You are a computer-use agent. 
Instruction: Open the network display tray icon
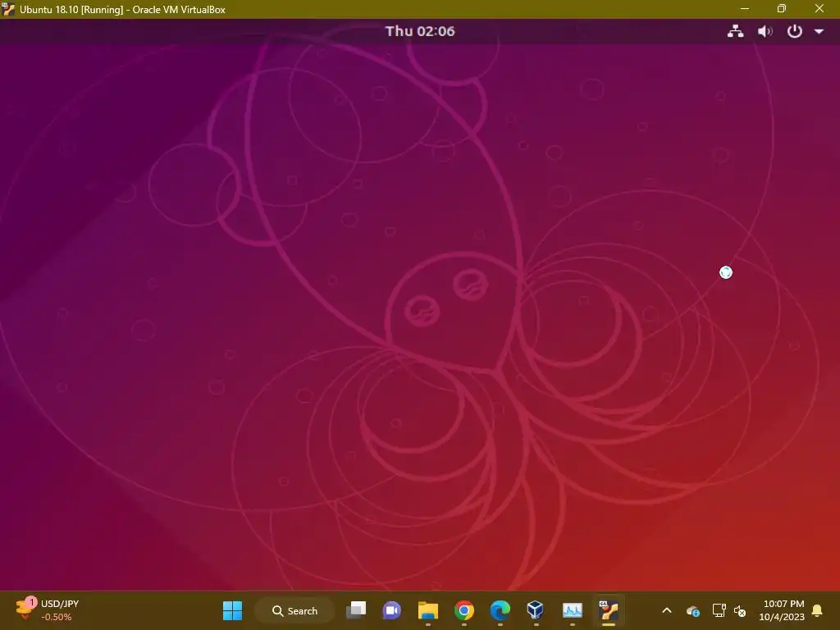(719, 610)
